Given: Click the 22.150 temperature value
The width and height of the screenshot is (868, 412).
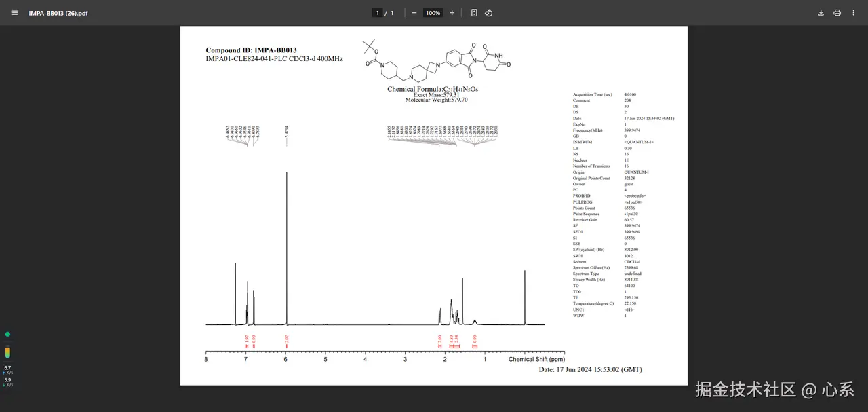Looking at the screenshot, I should (x=629, y=303).
